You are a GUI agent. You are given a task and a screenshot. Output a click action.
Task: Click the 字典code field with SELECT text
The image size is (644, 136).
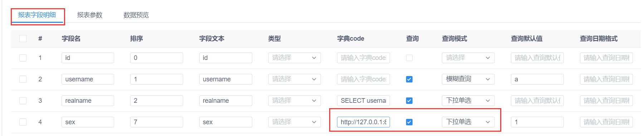pos(364,101)
